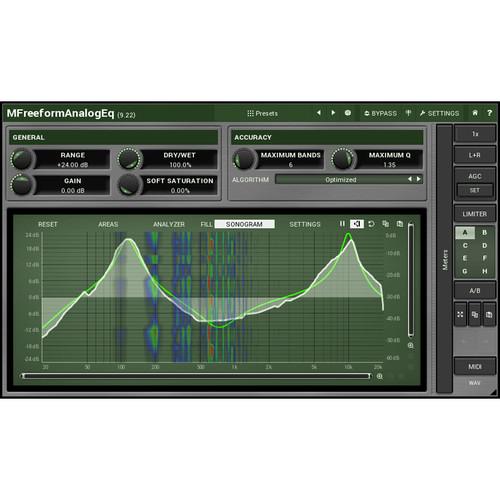Select preset slot H
Image resolution: width=500 pixels, height=500 pixels.
[485, 271]
